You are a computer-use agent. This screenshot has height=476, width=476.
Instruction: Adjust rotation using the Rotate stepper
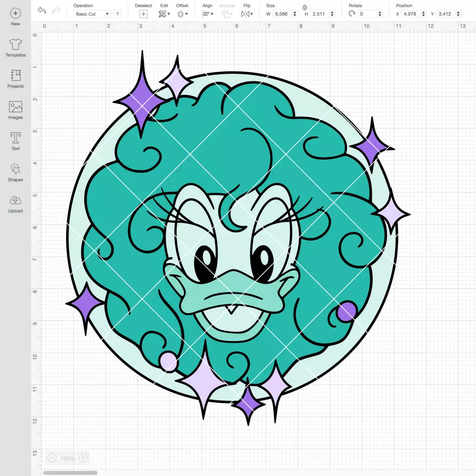pyautogui.click(x=380, y=14)
